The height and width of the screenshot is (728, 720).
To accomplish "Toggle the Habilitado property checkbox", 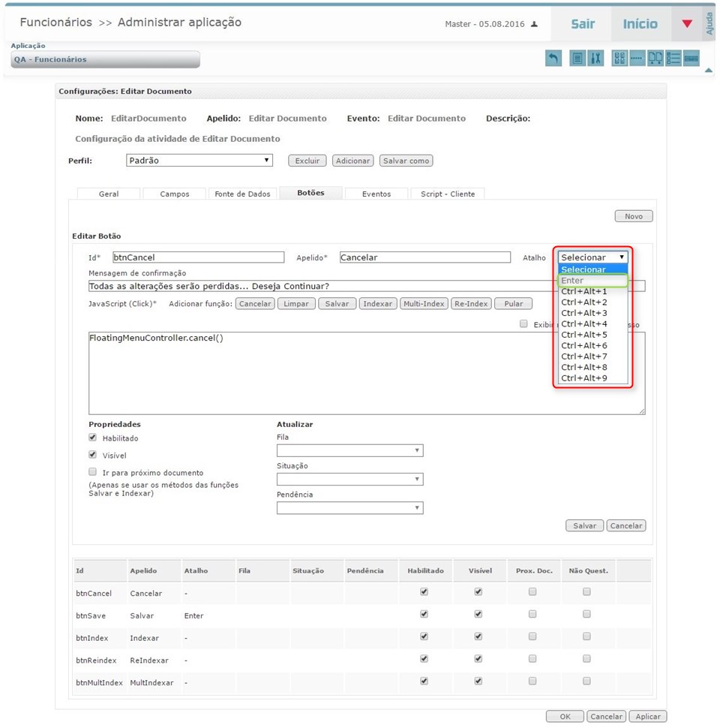I will tap(93, 438).
